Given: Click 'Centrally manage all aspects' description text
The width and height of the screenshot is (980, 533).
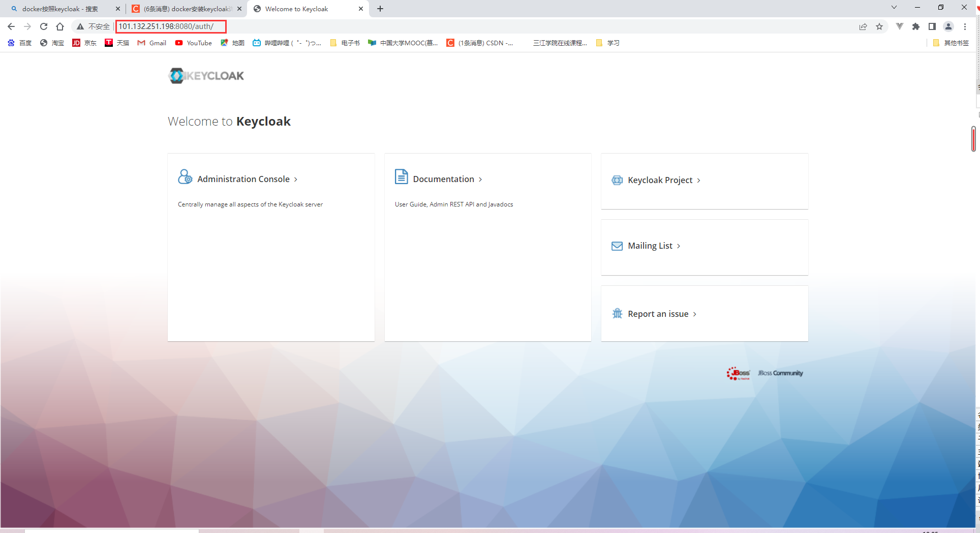Looking at the screenshot, I should tap(250, 204).
